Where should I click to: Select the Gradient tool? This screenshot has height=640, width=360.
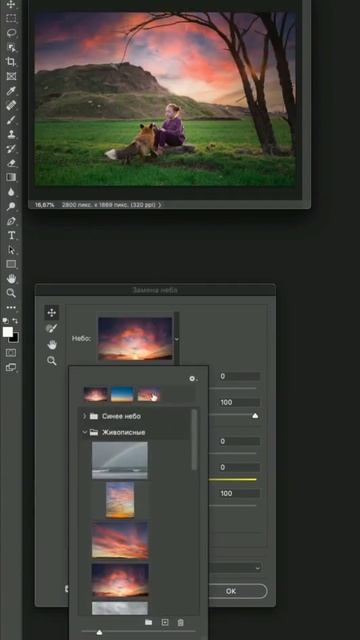tap(11, 177)
